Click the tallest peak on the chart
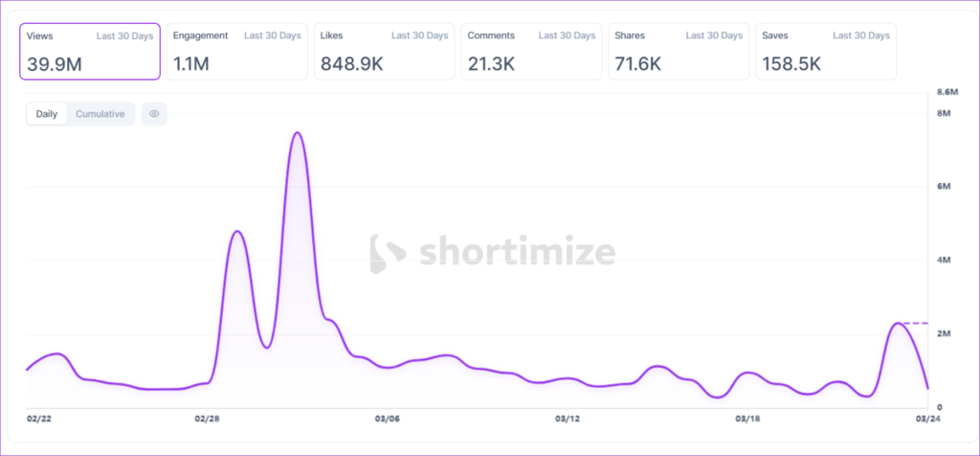The image size is (980, 456). pos(297,133)
